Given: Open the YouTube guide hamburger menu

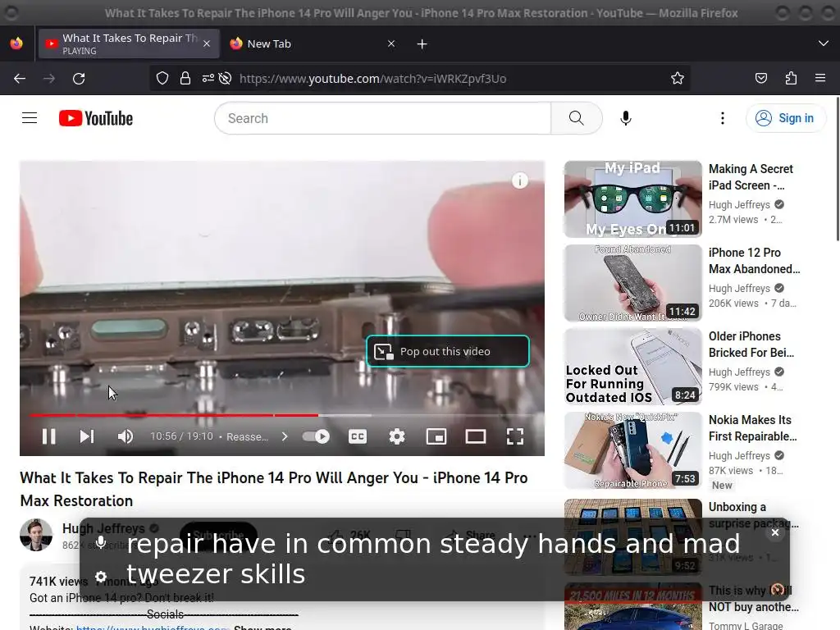Looking at the screenshot, I should [x=30, y=118].
